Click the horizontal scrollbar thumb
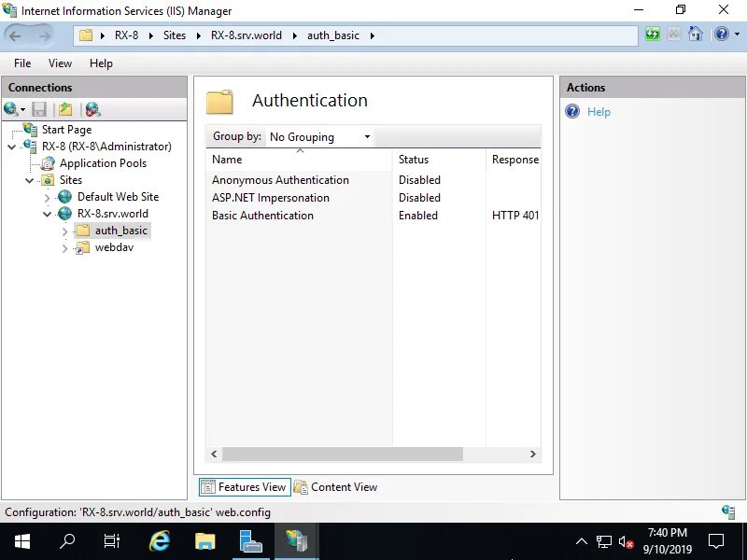 point(342,455)
